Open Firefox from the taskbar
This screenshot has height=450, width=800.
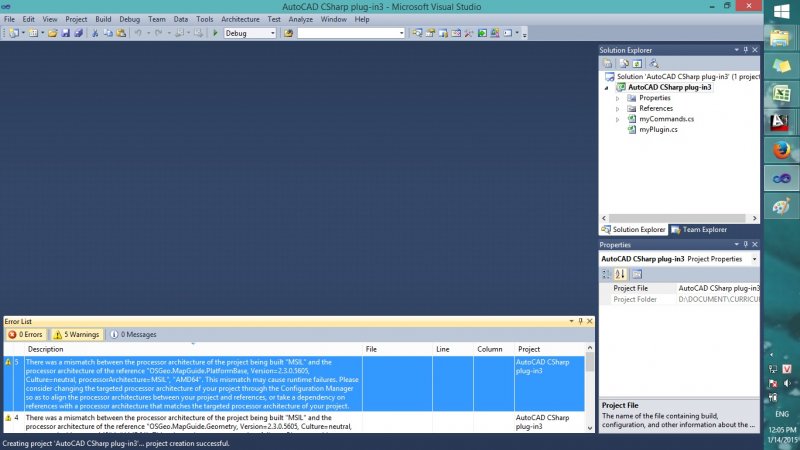point(781,151)
